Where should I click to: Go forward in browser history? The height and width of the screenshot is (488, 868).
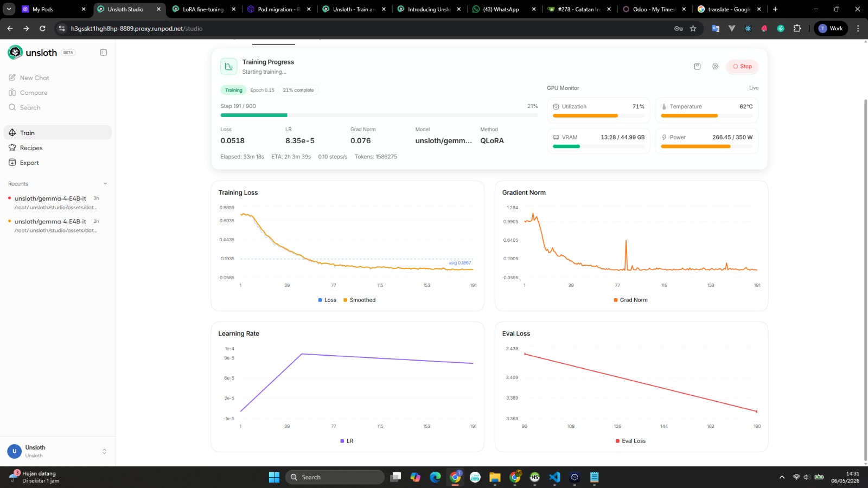(x=26, y=28)
